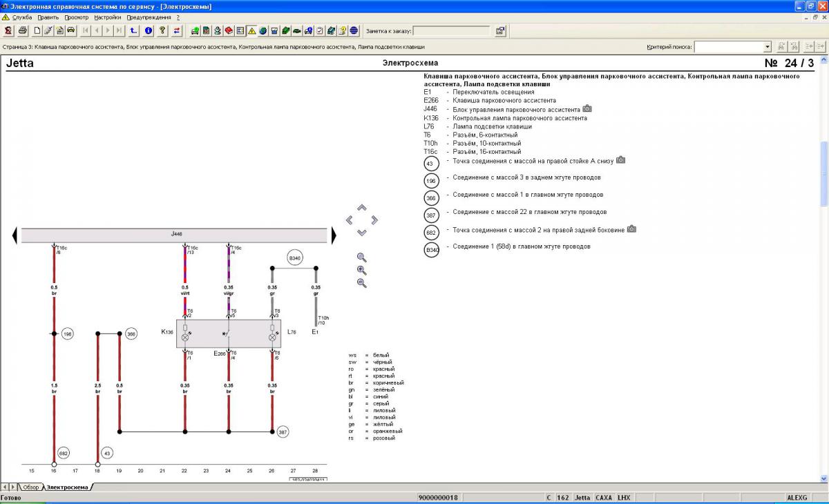
Task: Click the printer icon in the toolbar
Action: 23,30
